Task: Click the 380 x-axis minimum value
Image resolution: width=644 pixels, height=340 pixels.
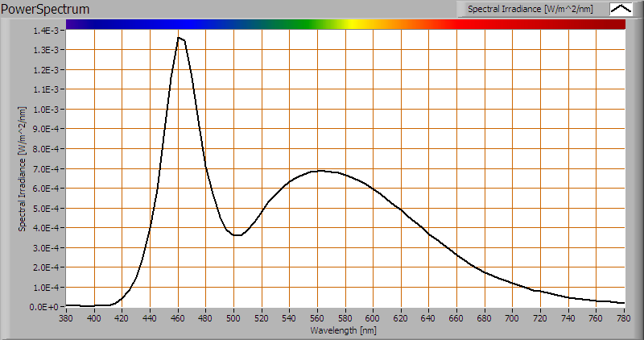Action: tap(67, 319)
